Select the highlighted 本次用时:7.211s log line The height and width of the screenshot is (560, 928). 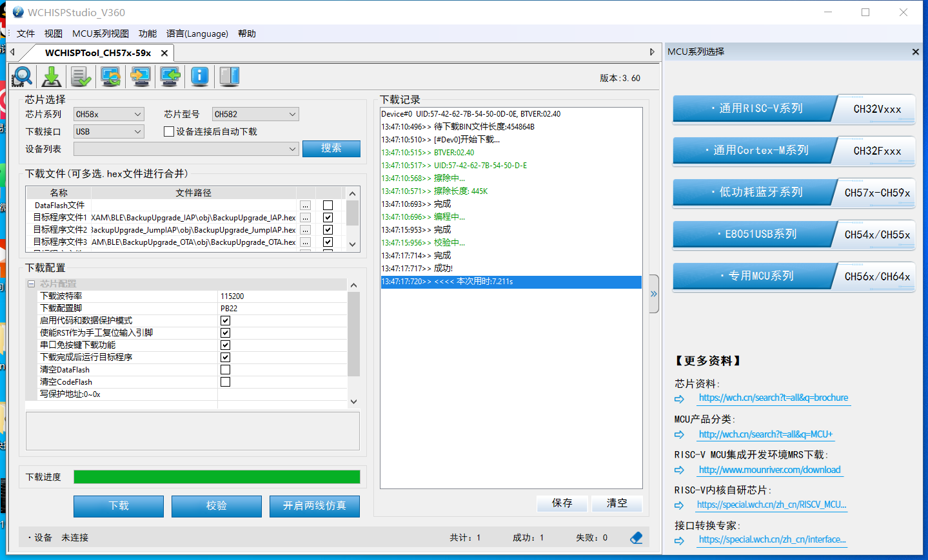pos(511,282)
